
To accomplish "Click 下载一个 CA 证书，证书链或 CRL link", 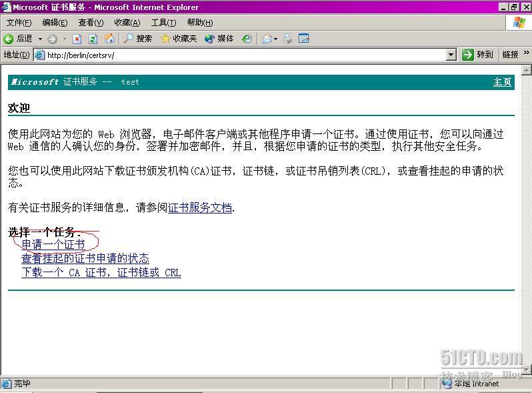I will click(x=101, y=272).
